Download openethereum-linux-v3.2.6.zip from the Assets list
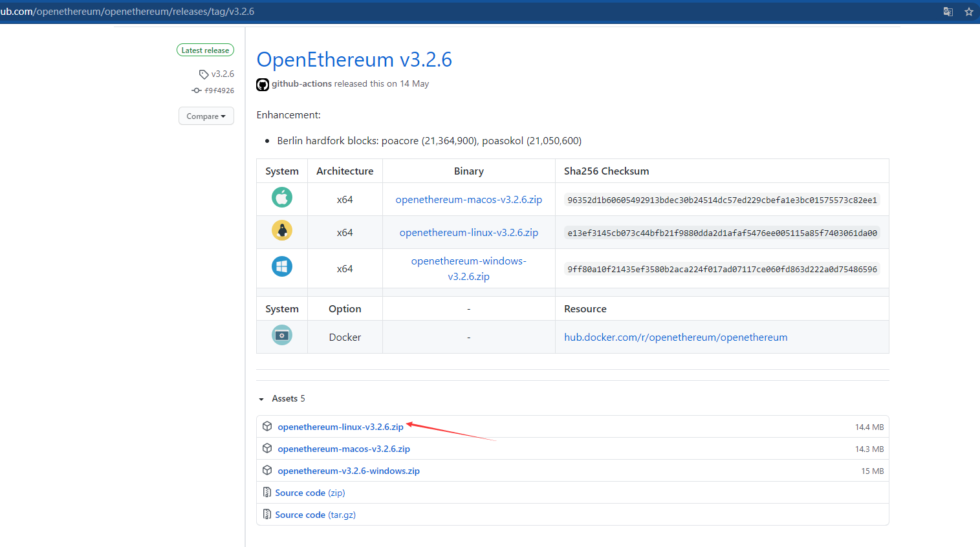The width and height of the screenshot is (980, 547). pyautogui.click(x=340, y=427)
